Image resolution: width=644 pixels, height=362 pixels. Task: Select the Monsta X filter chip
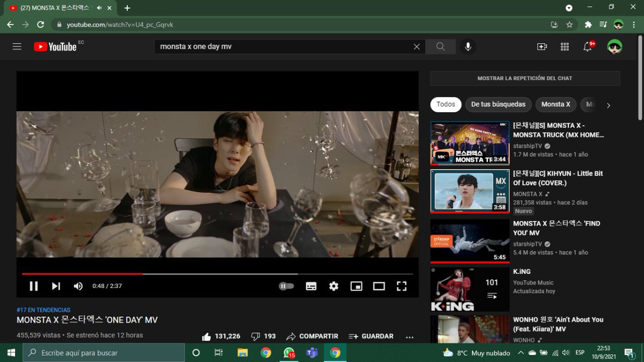pos(555,104)
